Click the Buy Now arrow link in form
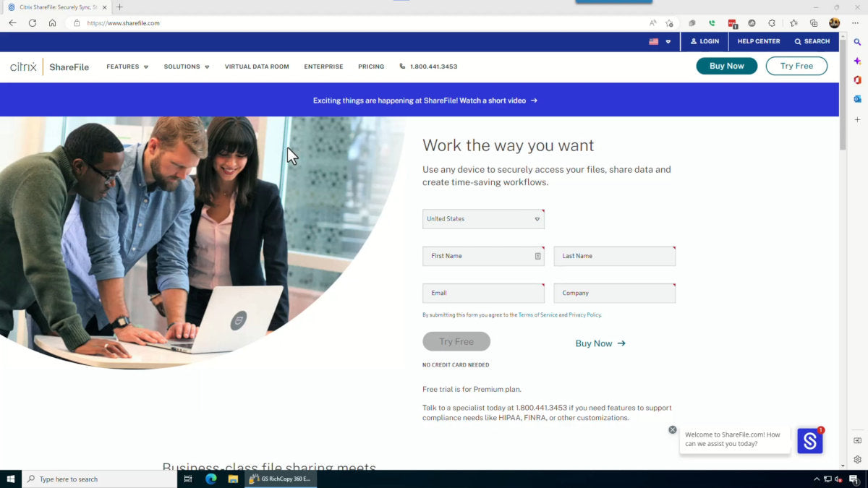 [600, 343]
